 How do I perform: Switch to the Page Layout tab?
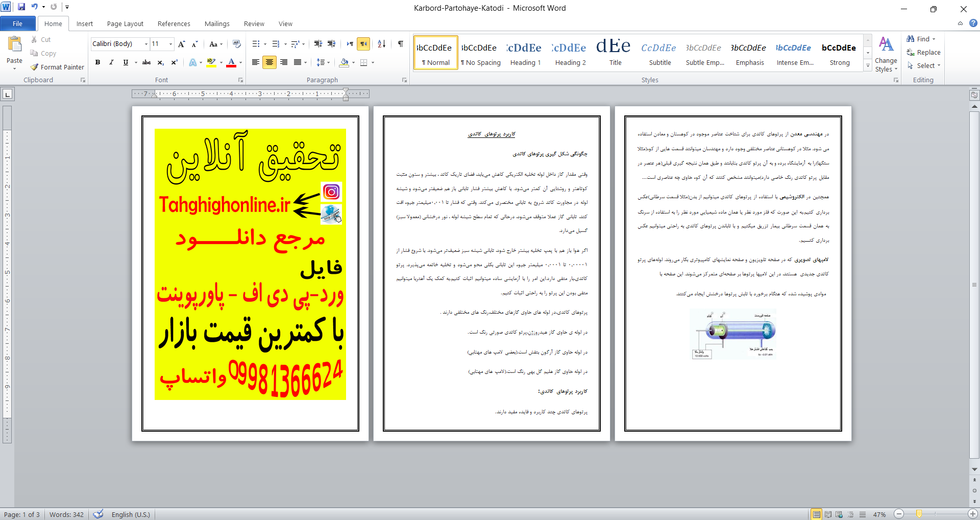click(x=125, y=23)
